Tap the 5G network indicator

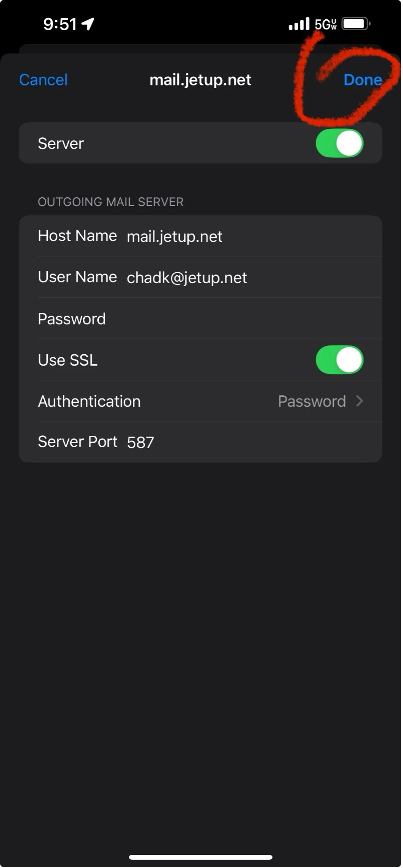click(325, 24)
